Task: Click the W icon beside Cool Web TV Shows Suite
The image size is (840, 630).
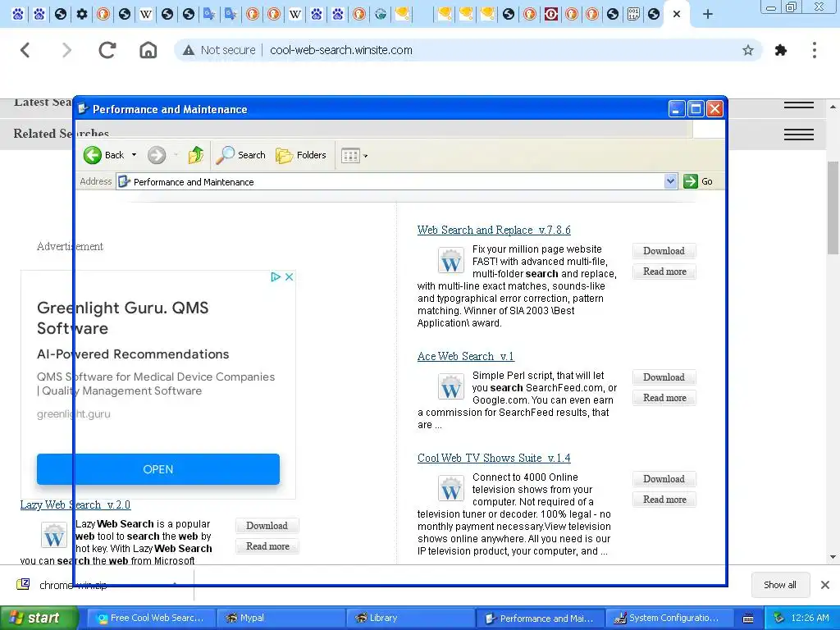Action: (x=451, y=489)
